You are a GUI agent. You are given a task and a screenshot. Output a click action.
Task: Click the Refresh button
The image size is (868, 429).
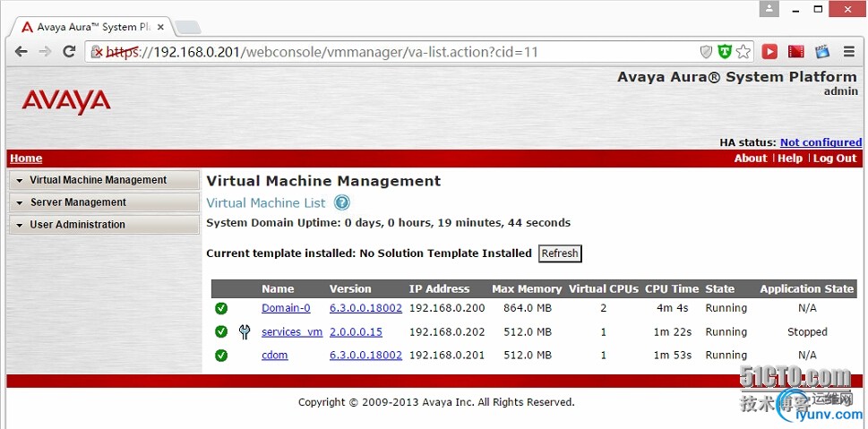pos(560,253)
